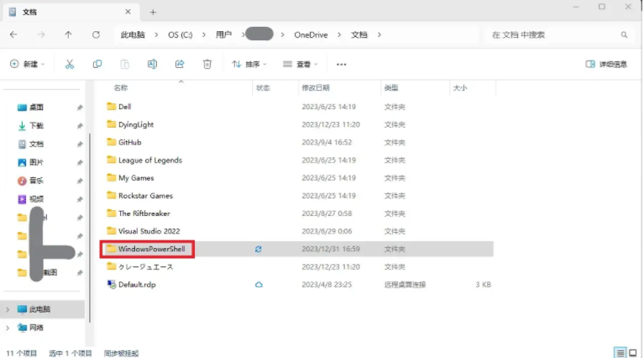Click the cloud status icon of Default.rdp

coord(259,284)
